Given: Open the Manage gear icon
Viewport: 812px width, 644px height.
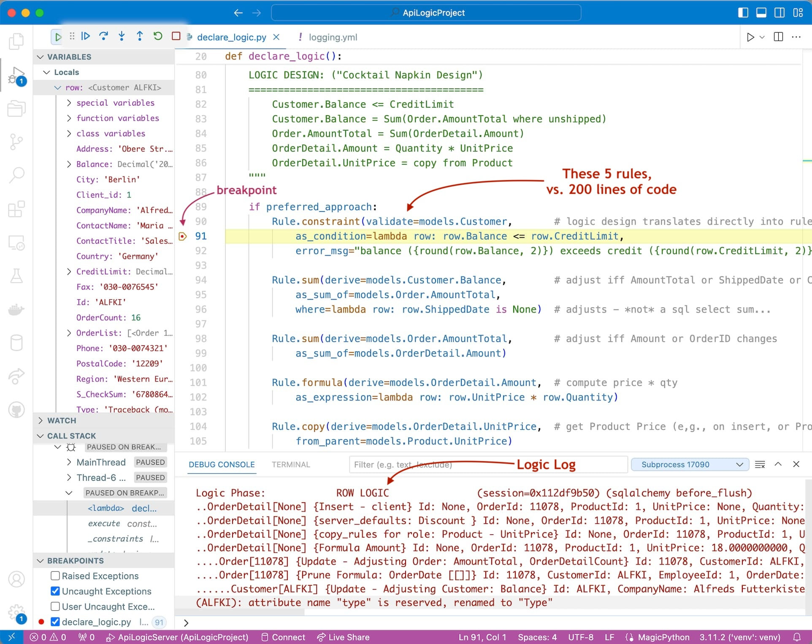Looking at the screenshot, I should pos(16,612).
